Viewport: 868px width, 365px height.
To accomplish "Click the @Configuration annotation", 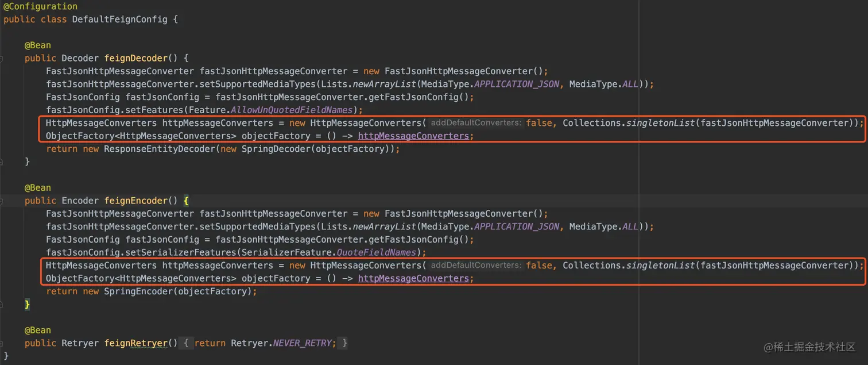I will tap(40, 6).
